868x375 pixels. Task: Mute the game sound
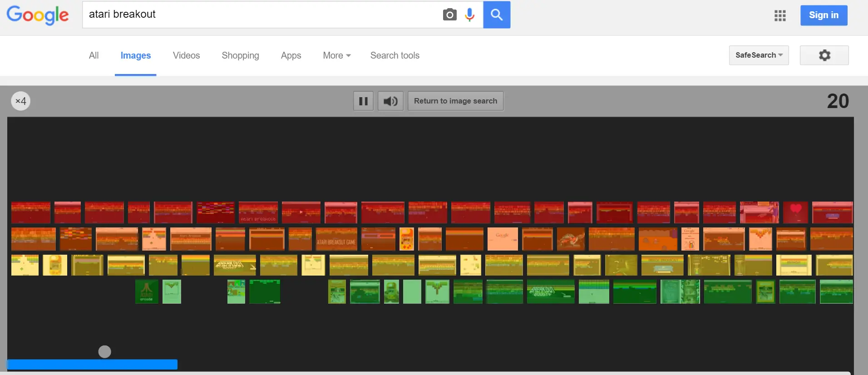pos(390,101)
